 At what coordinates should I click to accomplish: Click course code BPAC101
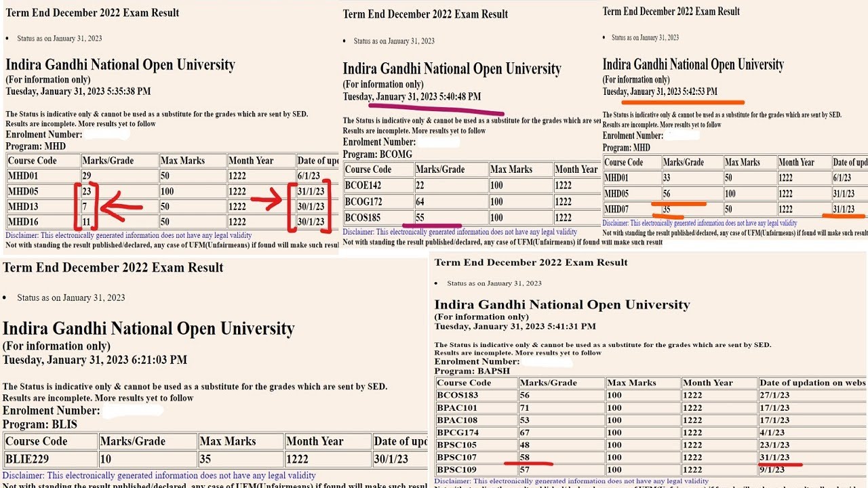pyautogui.click(x=457, y=408)
